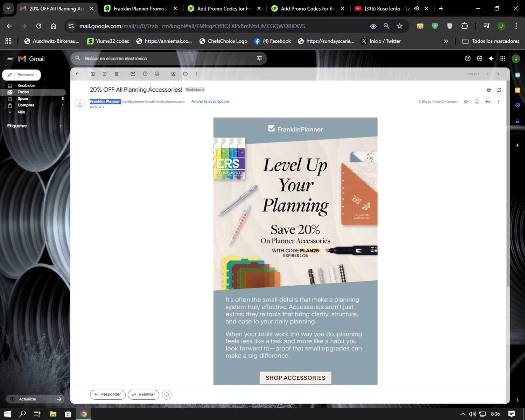Click the SHOP ACCESSORIES button

tap(295, 378)
